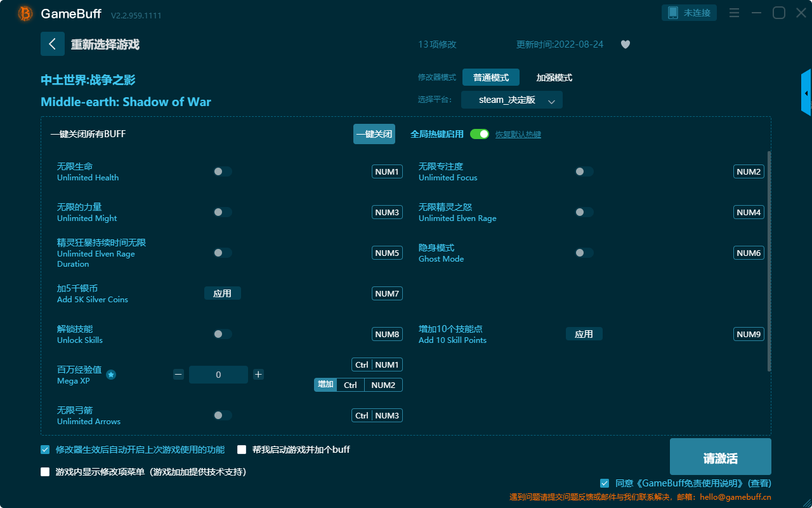
Task: Select 普通模式 normal mode tab
Action: click(x=490, y=77)
